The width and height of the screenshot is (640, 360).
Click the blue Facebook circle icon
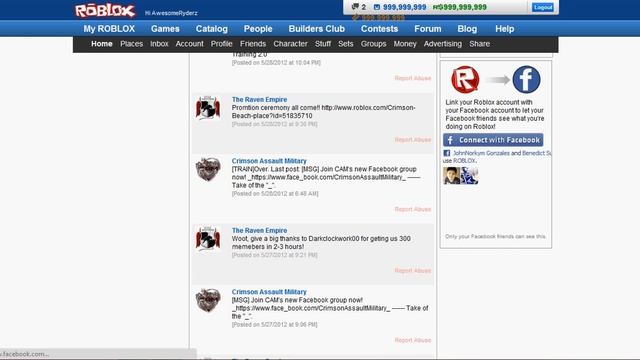526,79
